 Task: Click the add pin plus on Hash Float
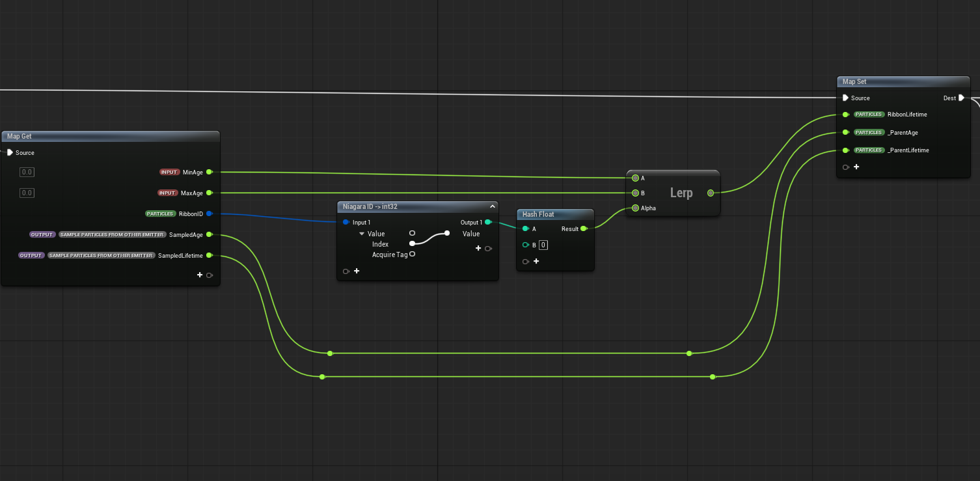coord(536,261)
